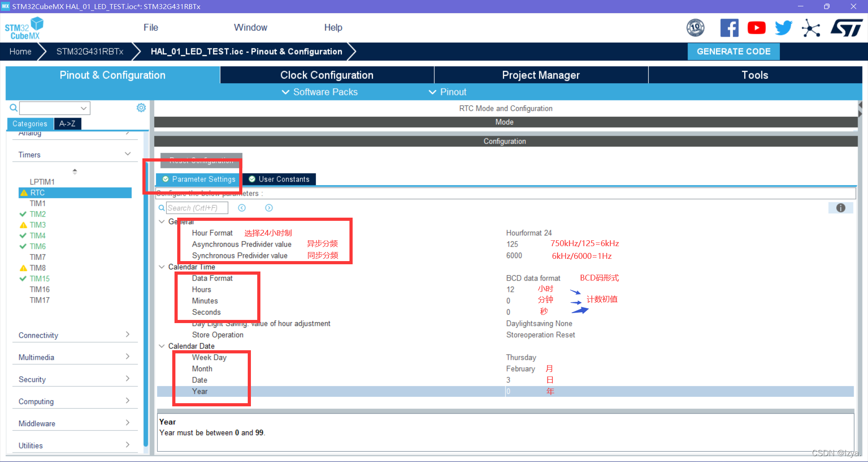This screenshot has width=868, height=462.
Task: Select LPTIM1 in the Timers list
Action: (42, 182)
